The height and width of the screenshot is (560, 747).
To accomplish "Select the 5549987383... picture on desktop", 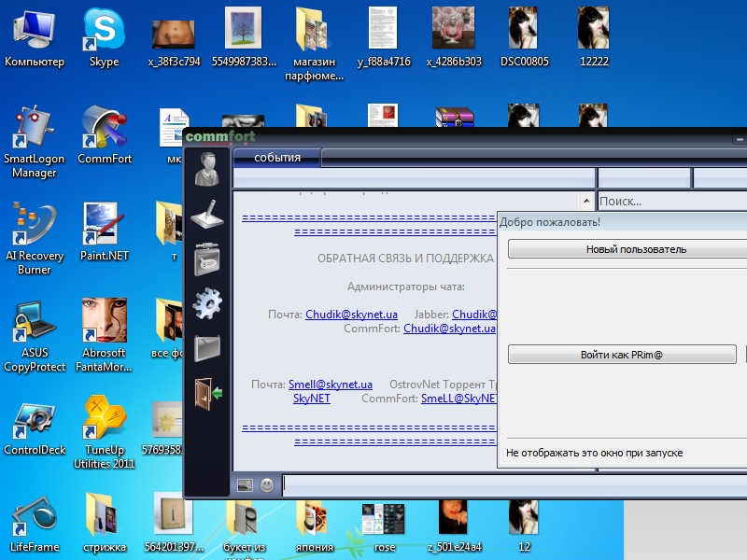I will click(x=244, y=37).
